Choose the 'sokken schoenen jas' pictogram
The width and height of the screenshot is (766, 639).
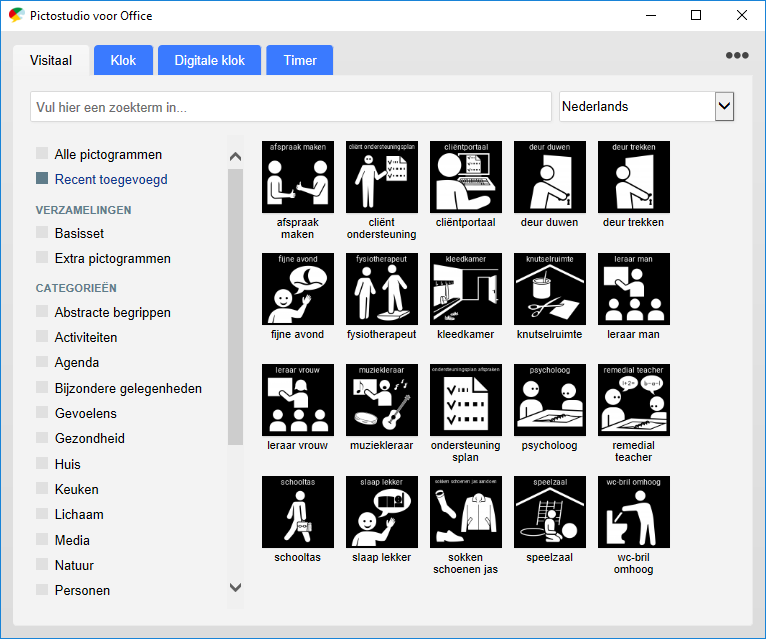[466, 512]
